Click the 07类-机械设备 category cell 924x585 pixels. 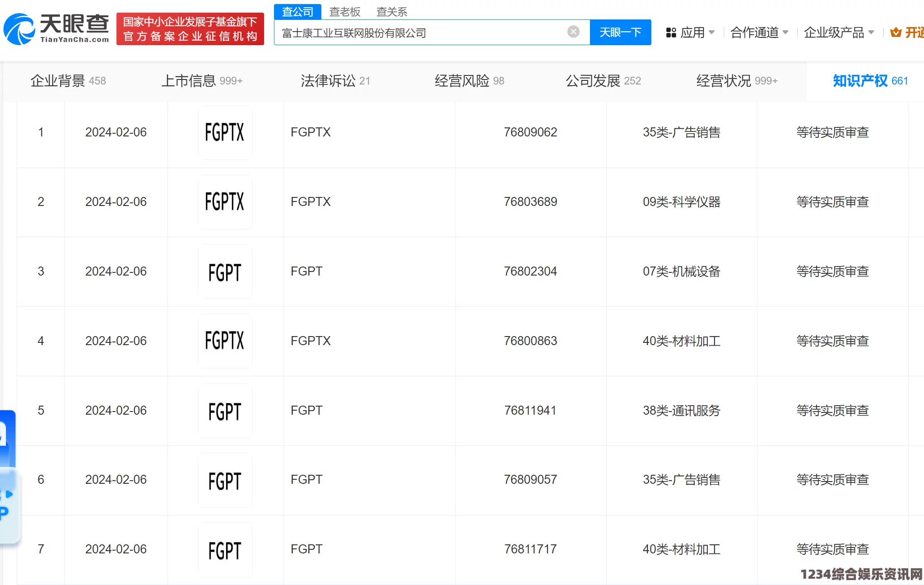tap(682, 271)
